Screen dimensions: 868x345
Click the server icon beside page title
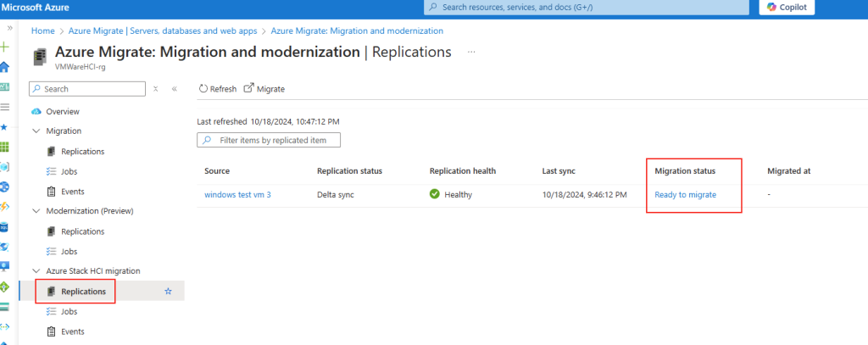tap(40, 55)
